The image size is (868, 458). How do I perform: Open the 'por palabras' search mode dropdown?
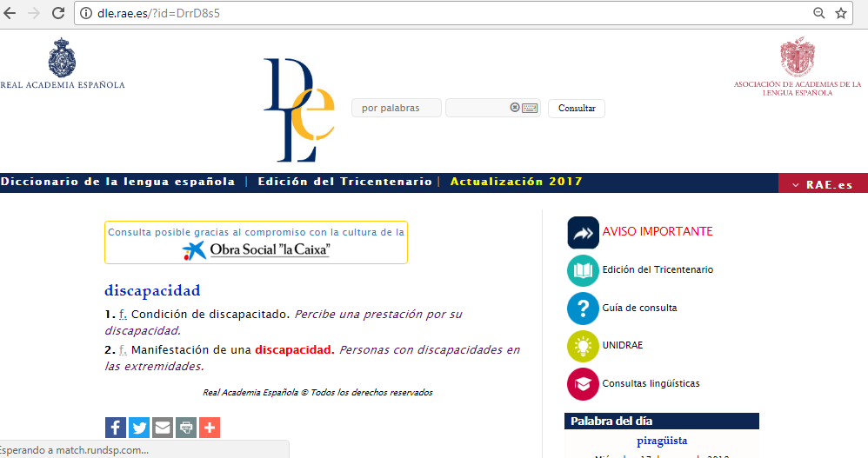pos(397,108)
